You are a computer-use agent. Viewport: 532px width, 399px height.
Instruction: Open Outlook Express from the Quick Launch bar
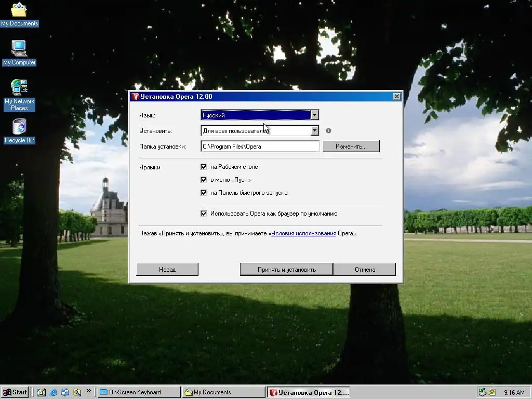[65, 392]
